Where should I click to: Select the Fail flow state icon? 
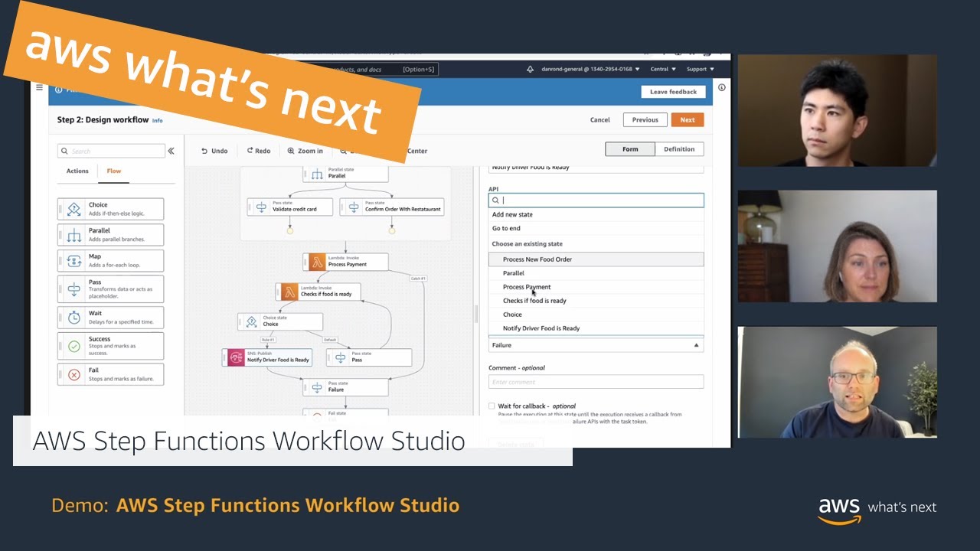[74, 375]
